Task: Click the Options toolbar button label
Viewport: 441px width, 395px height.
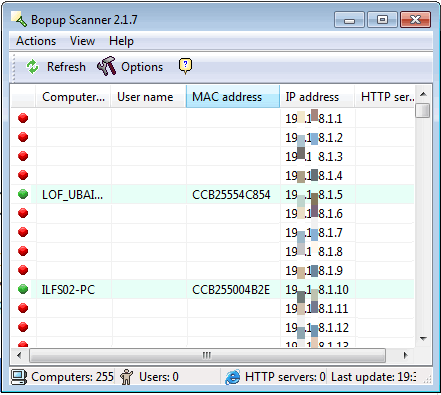Action: pos(142,67)
